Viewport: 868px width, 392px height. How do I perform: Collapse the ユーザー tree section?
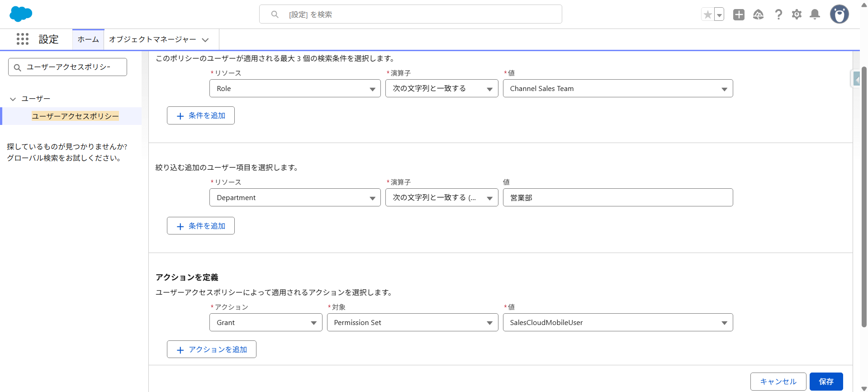coord(13,99)
